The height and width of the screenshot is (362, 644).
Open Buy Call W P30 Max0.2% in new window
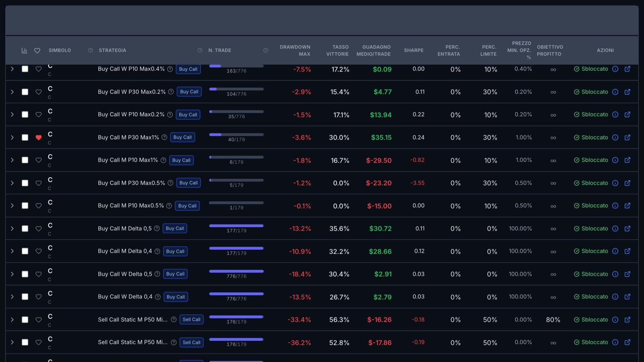(627, 92)
